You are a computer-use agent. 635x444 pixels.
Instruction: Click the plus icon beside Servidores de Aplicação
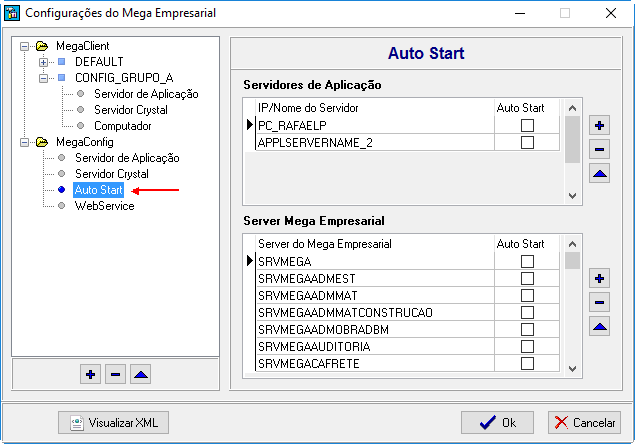pos(599,125)
